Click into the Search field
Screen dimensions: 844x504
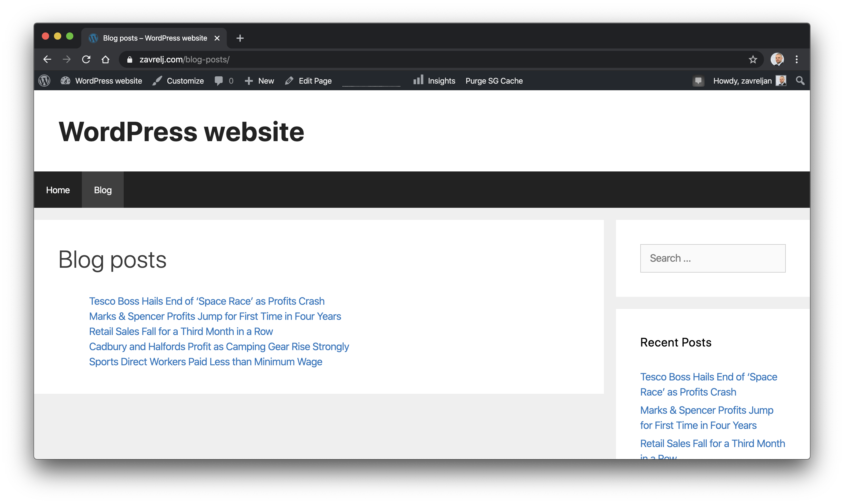click(712, 258)
